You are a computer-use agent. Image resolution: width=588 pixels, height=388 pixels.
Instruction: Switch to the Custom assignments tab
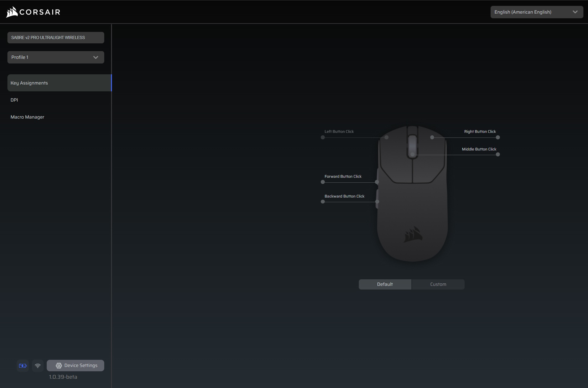[x=438, y=284]
